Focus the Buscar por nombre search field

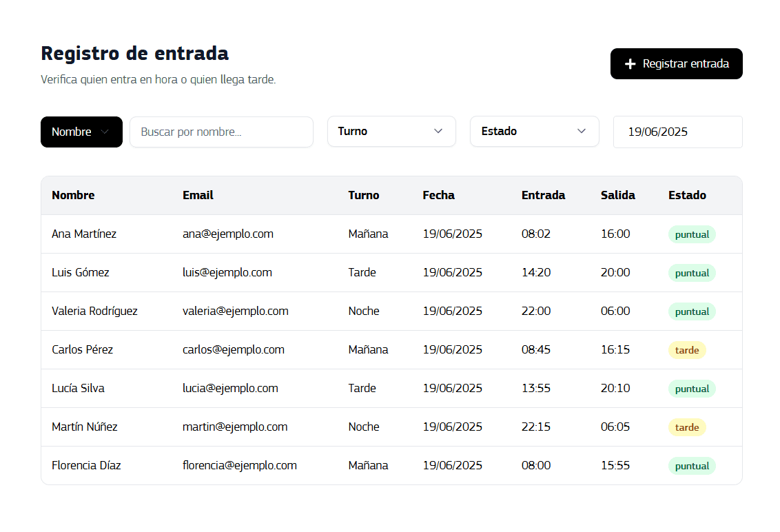tap(221, 132)
